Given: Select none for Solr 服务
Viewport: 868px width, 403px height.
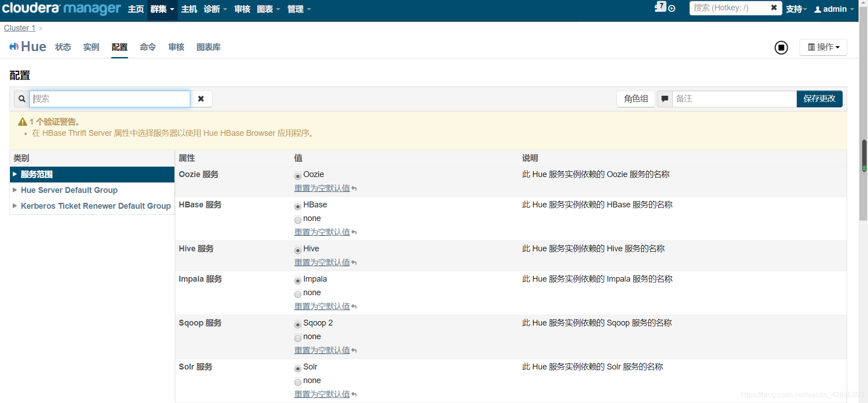Looking at the screenshot, I should [298, 382].
